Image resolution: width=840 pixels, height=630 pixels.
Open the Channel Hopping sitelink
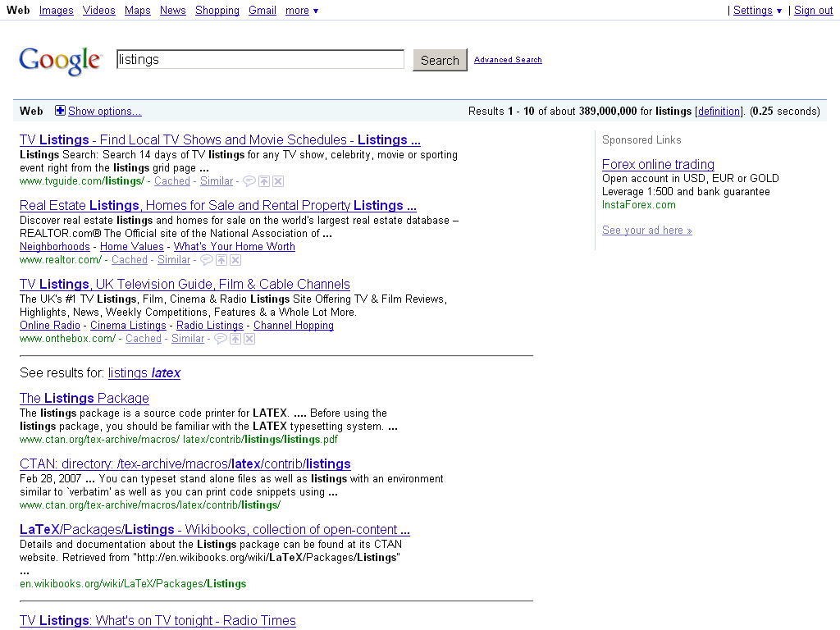(294, 325)
